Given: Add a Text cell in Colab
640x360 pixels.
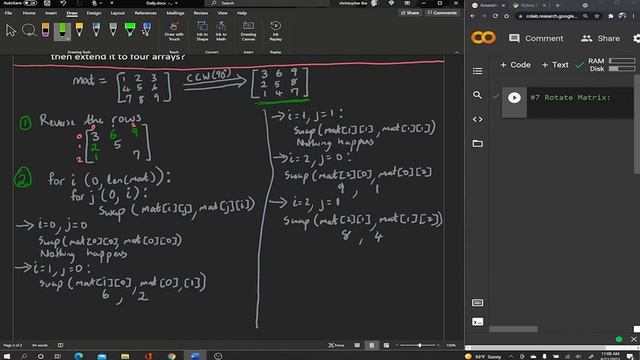Looking at the screenshot, I should [555, 65].
